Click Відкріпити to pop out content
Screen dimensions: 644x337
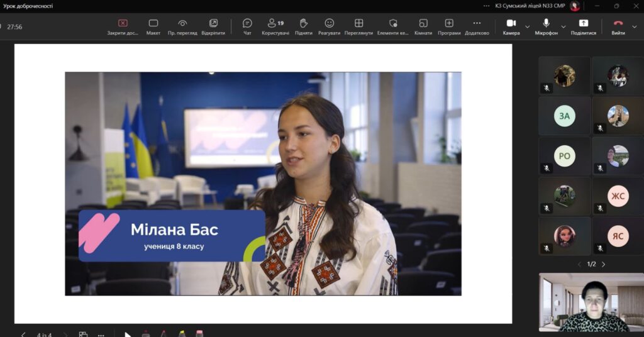[213, 26]
